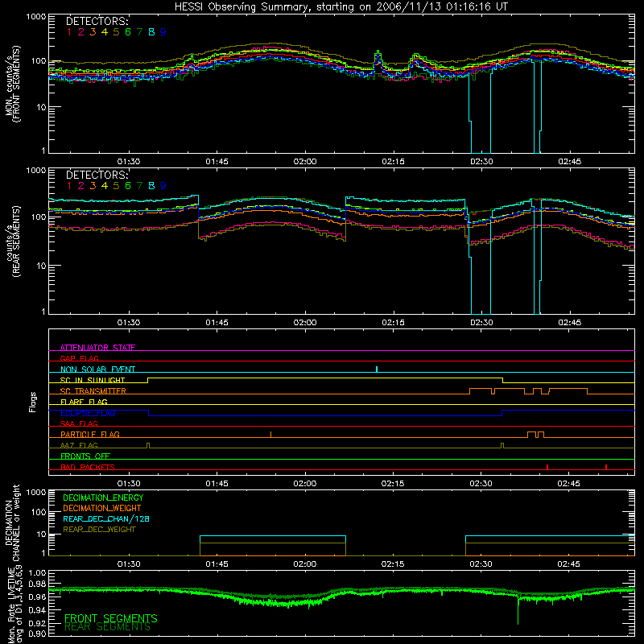Select the PARTICLE_FLAG label
This screenshot has width=644, height=644.
pyautogui.click(x=90, y=434)
